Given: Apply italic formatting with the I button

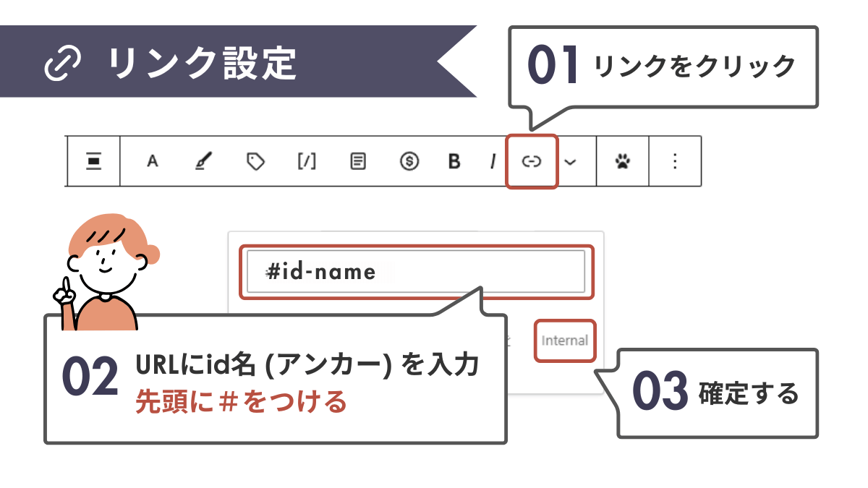Looking at the screenshot, I should [493, 162].
